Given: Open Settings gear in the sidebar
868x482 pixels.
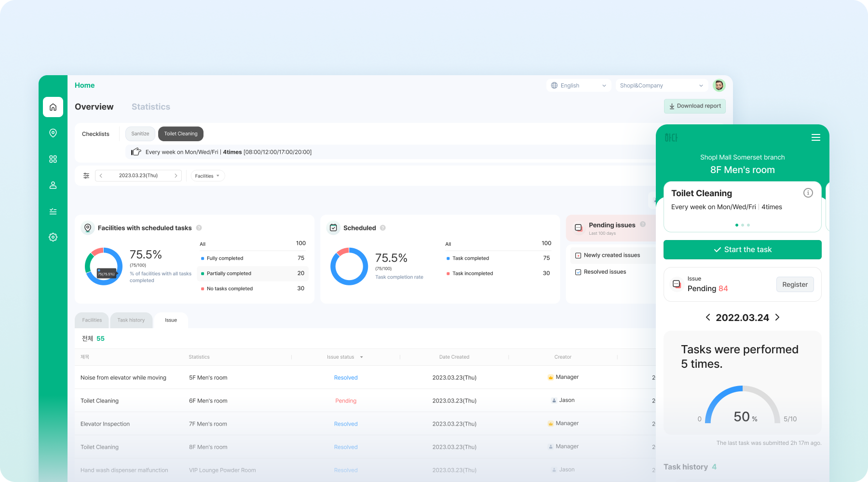Looking at the screenshot, I should coord(53,237).
